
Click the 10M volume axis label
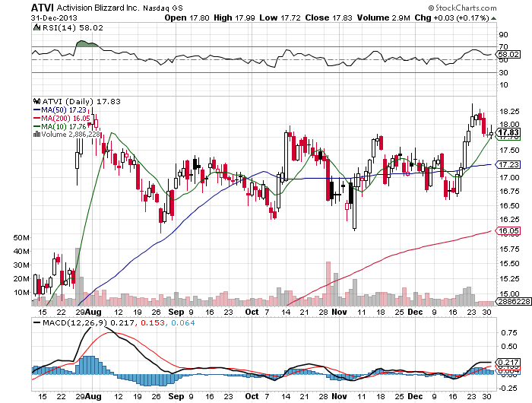pyautogui.click(x=21, y=292)
